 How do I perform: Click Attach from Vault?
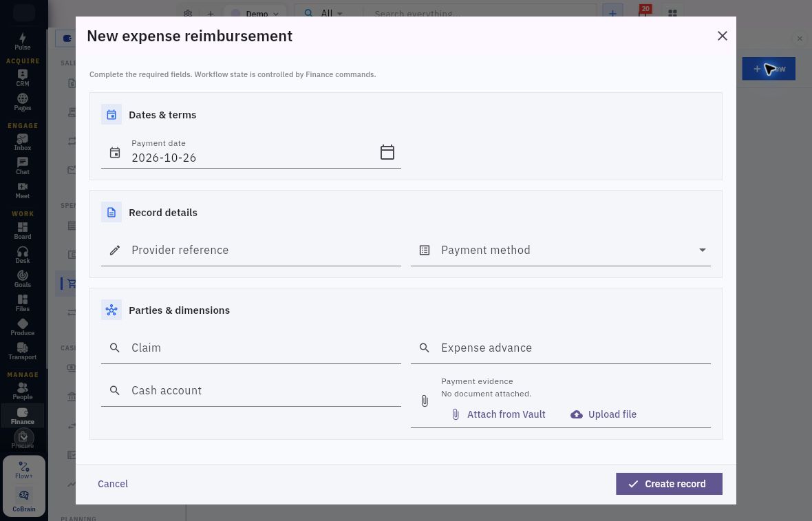coord(498,414)
